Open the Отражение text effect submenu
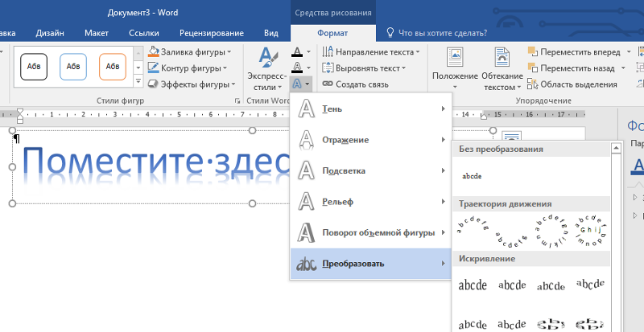644x332 pixels. [x=369, y=140]
